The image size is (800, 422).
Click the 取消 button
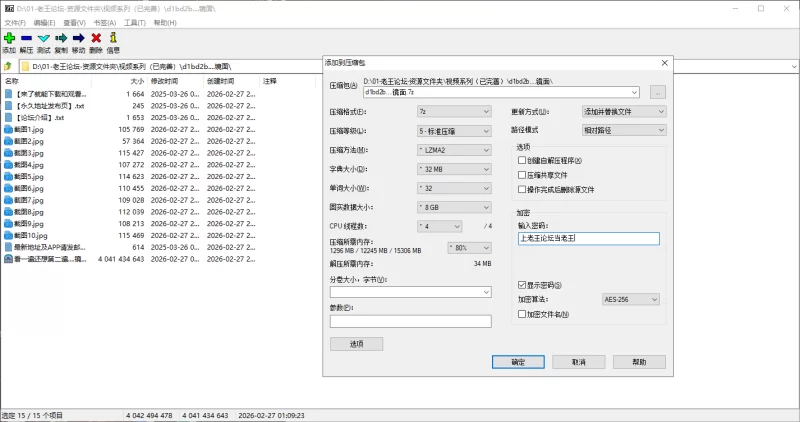tap(579, 362)
